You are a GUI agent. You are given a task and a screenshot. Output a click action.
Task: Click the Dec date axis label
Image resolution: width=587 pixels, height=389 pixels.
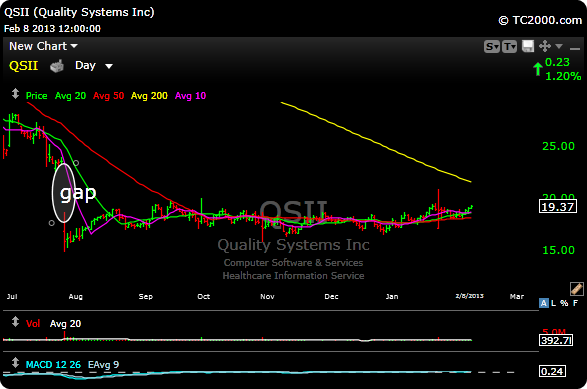point(331,297)
